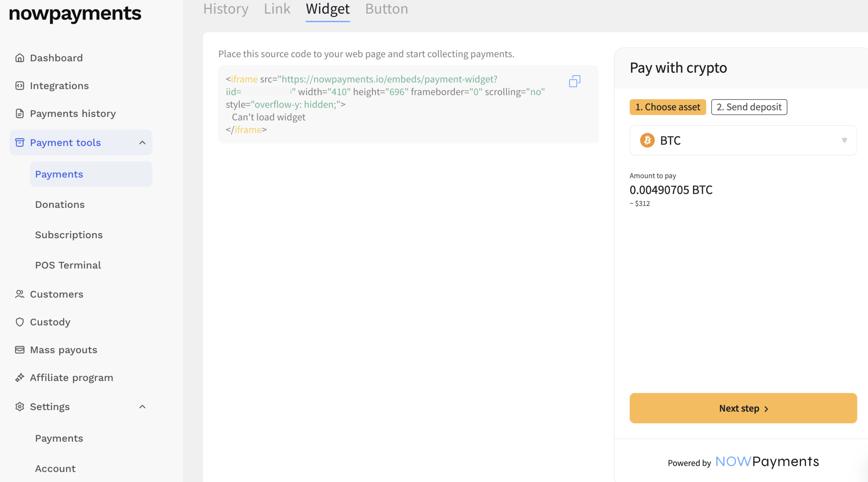Viewport: 868px width, 482px height.
Task: Click the '0.00490705 BTC' amount
Action: click(671, 190)
